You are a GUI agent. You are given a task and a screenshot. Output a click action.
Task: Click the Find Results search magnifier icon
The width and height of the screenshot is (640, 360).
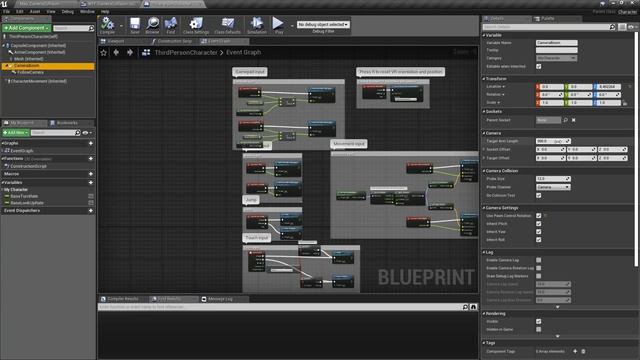tap(465, 307)
